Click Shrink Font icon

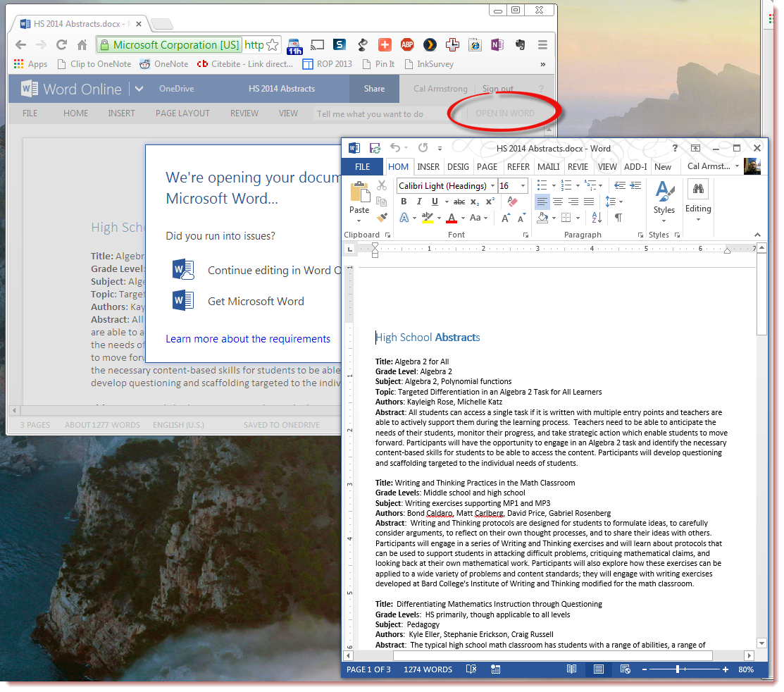[521, 218]
